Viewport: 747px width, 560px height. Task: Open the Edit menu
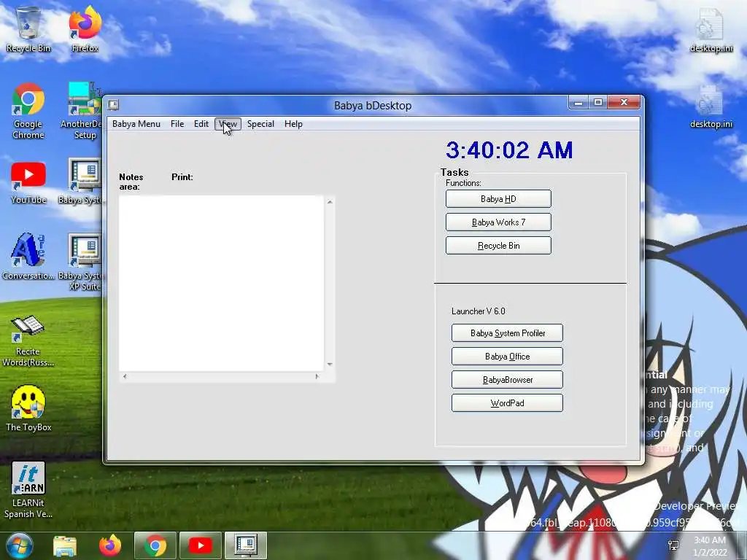201,124
